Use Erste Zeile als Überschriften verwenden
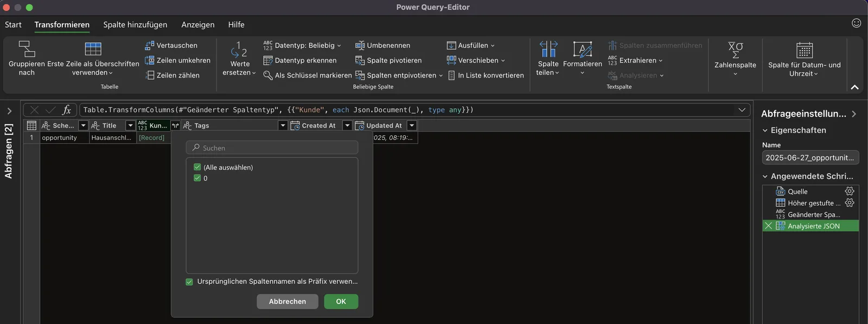The image size is (868, 324). [x=93, y=59]
